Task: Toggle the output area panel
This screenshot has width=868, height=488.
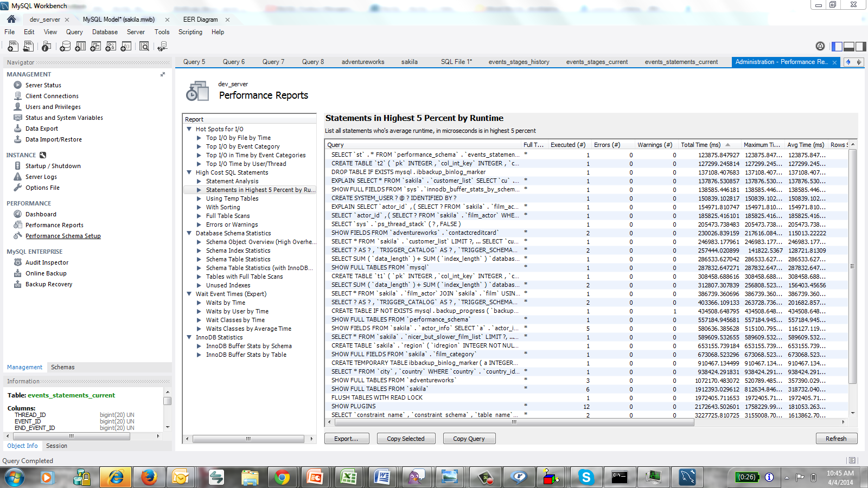Action: (848, 47)
